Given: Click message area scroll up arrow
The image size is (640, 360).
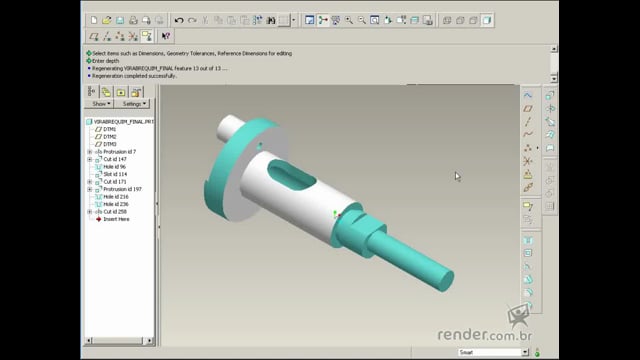Looking at the screenshot, I should (554, 49).
